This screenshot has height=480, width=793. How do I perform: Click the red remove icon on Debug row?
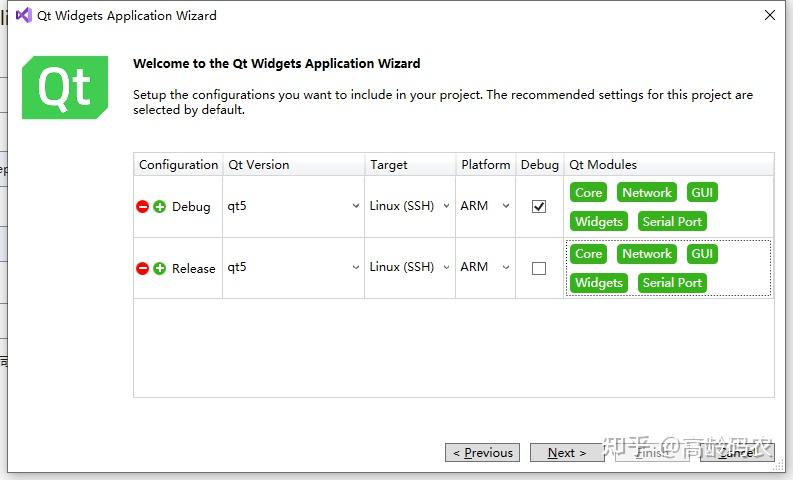[143, 207]
